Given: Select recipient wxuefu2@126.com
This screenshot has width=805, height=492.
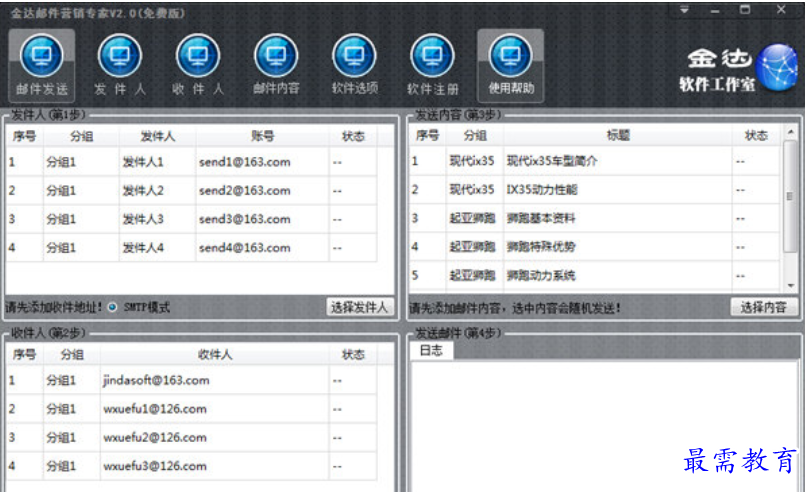Looking at the screenshot, I should coord(191,438).
